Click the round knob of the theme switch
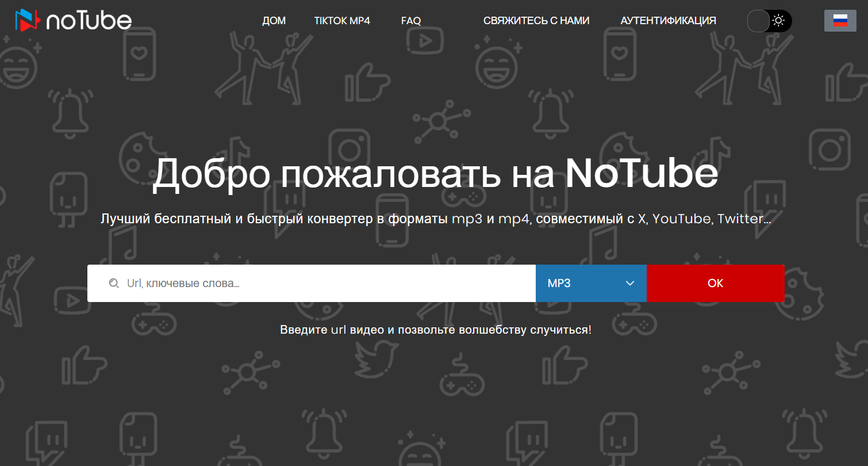Image resolution: width=868 pixels, height=466 pixels. point(759,20)
